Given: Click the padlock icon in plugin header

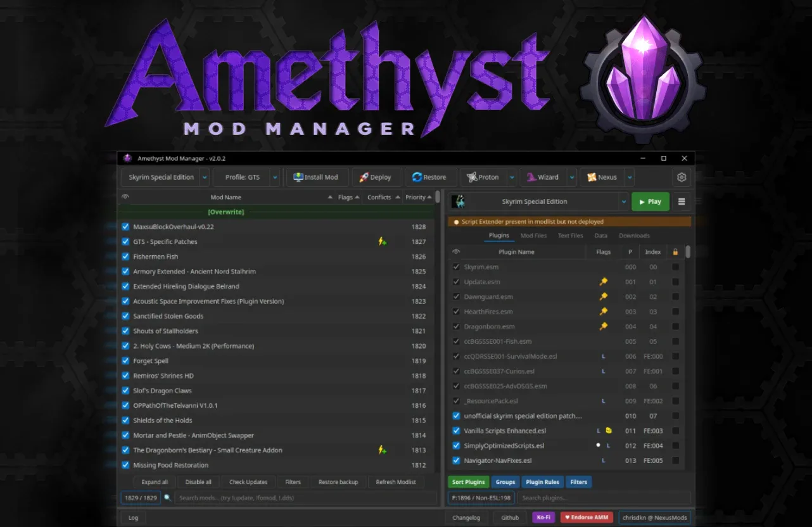Looking at the screenshot, I should pyautogui.click(x=675, y=251).
